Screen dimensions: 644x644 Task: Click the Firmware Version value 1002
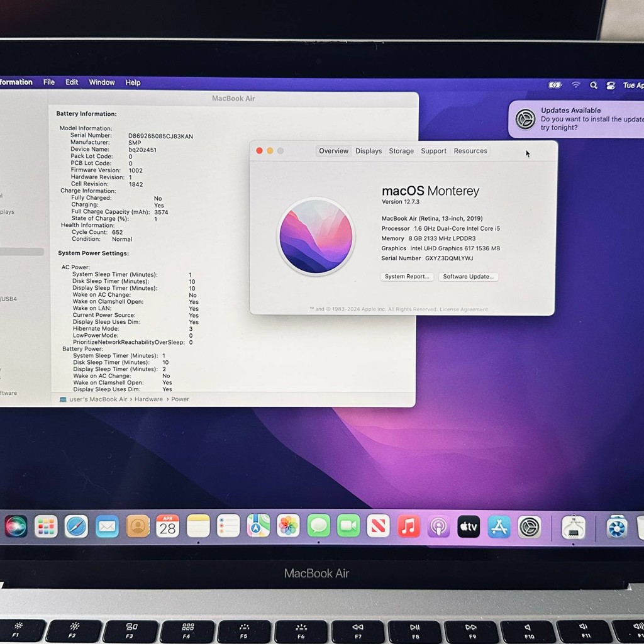136,170
